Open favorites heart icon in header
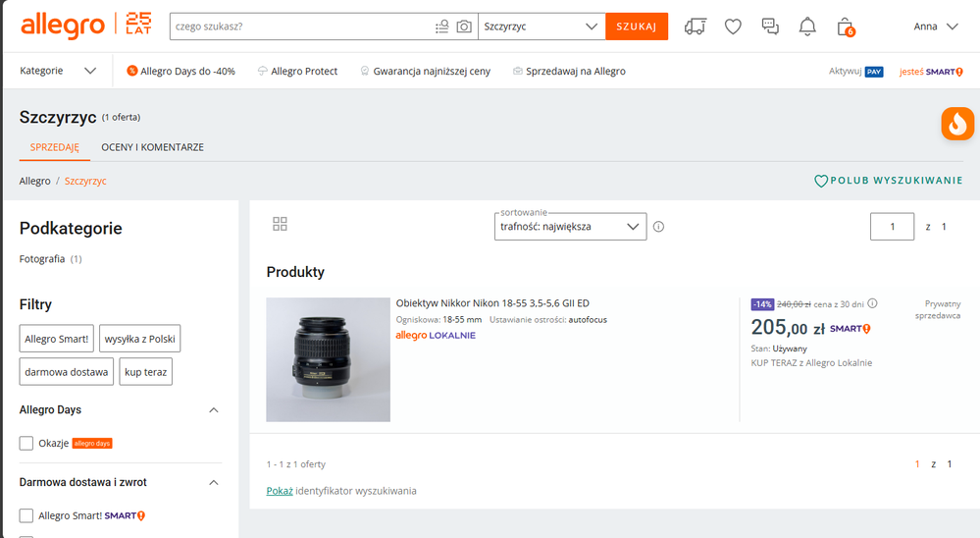 click(x=733, y=27)
